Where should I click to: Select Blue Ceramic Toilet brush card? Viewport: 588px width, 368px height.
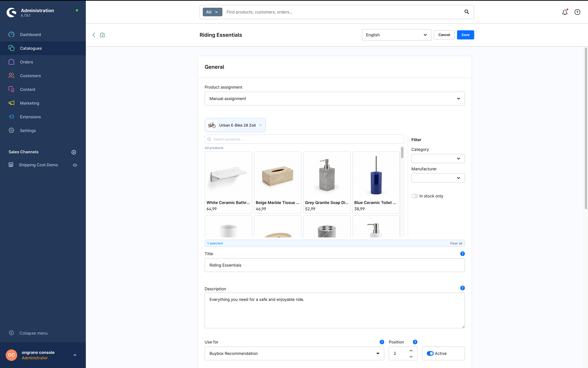[x=376, y=182]
